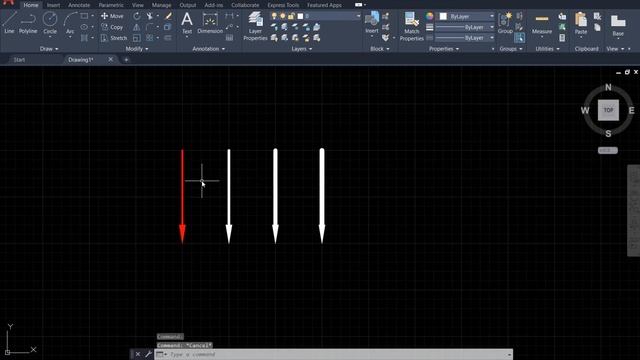
Task: Activate the Text annotation tool
Action: pos(187,23)
